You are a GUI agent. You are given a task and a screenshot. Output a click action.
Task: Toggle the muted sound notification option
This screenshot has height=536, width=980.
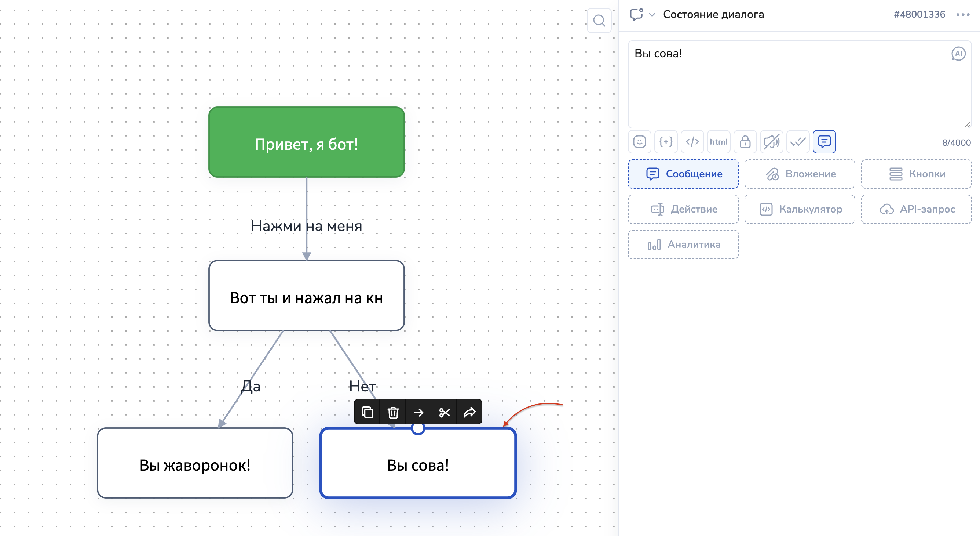pyautogui.click(x=771, y=142)
